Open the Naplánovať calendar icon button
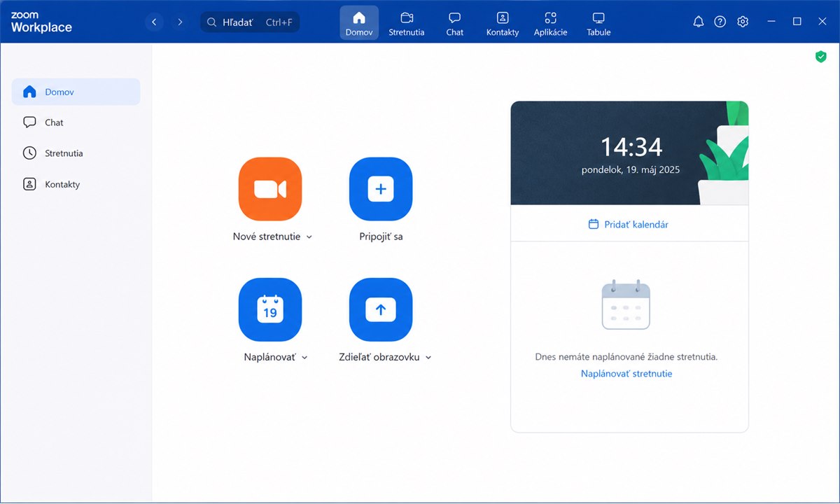This screenshot has width=840, height=504. 270,309
